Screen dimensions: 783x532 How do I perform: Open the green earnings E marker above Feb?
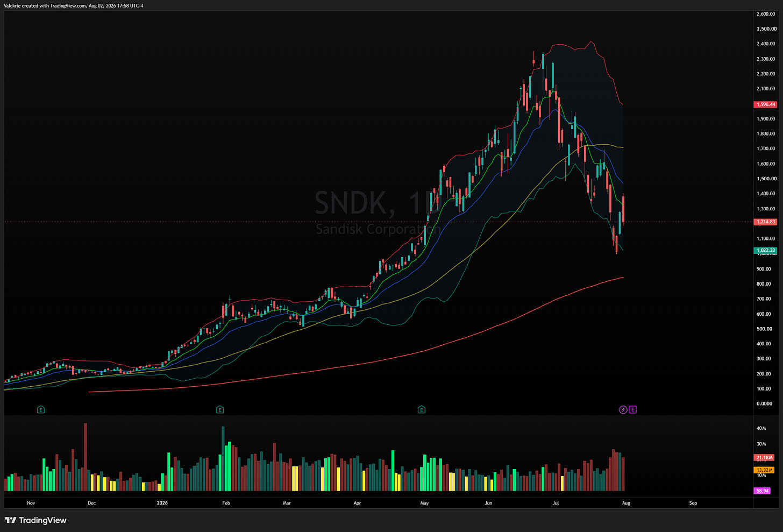220,410
